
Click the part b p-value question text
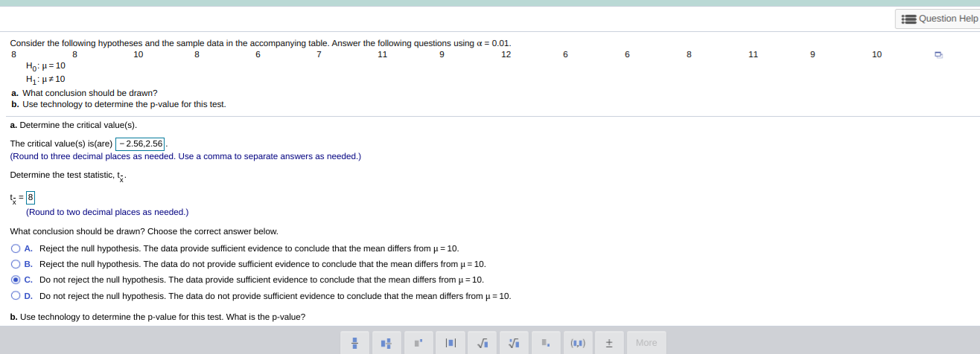click(158, 317)
